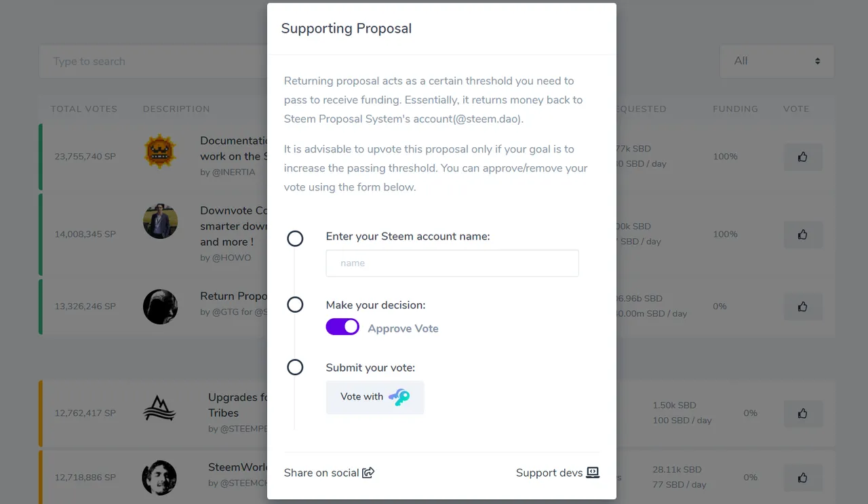Focus the Steem account name field
The height and width of the screenshot is (504, 868).
452,263
